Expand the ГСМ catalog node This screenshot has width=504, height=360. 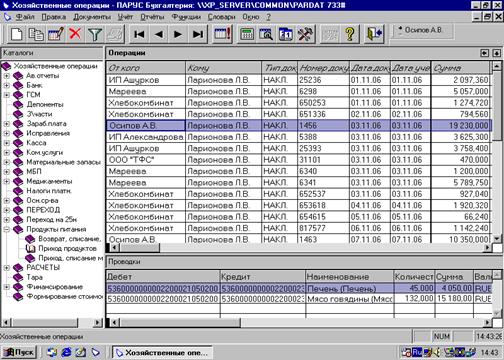coord(6,95)
